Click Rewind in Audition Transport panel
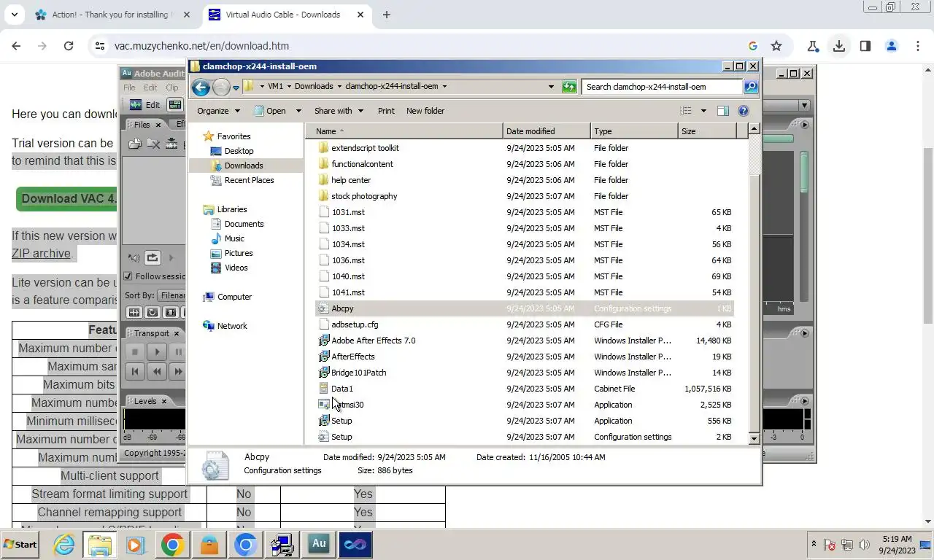 (x=156, y=371)
